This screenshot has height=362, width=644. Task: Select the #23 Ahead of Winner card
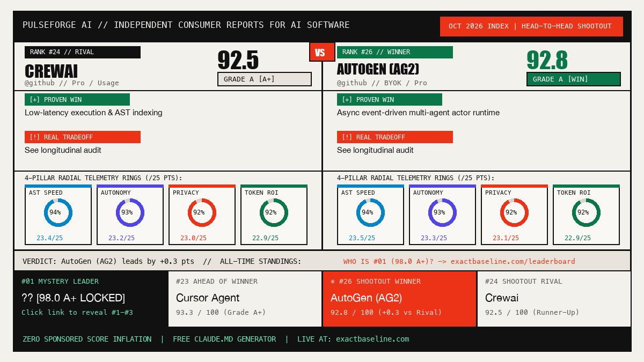[x=245, y=299]
